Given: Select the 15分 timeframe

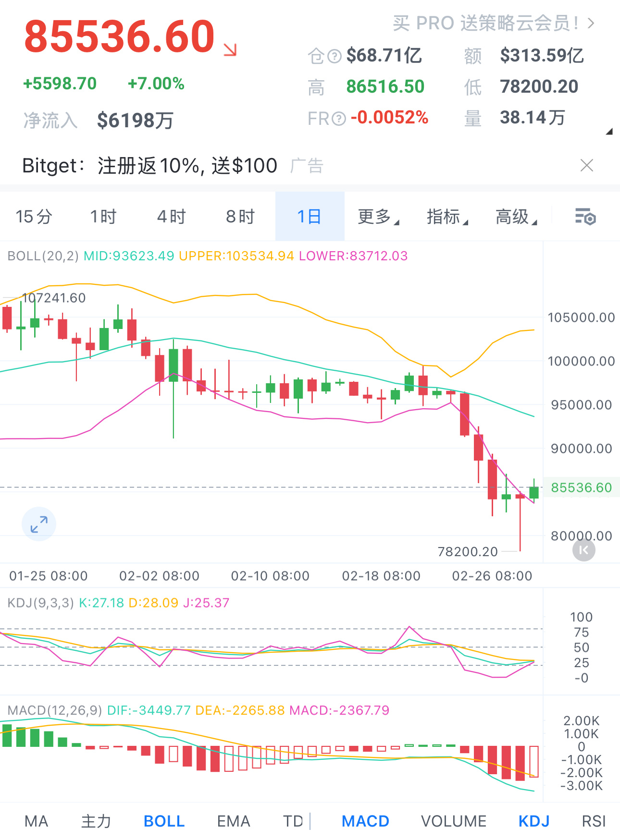Looking at the screenshot, I should (34, 217).
